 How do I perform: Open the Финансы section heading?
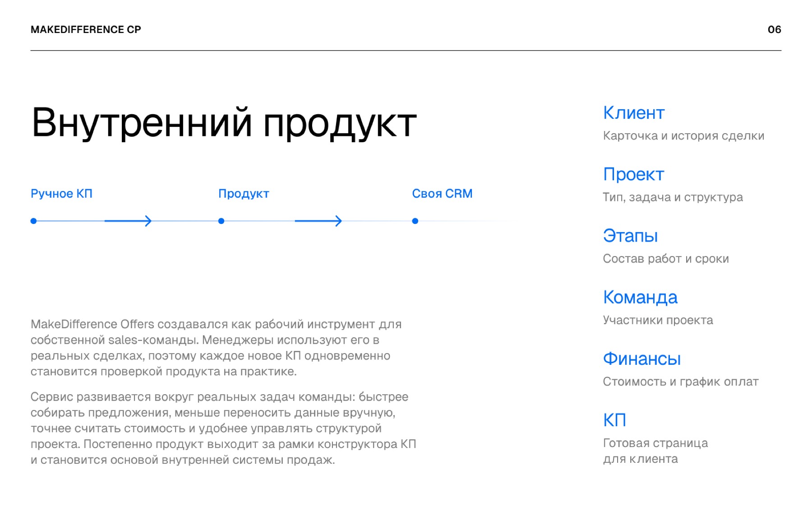click(642, 359)
